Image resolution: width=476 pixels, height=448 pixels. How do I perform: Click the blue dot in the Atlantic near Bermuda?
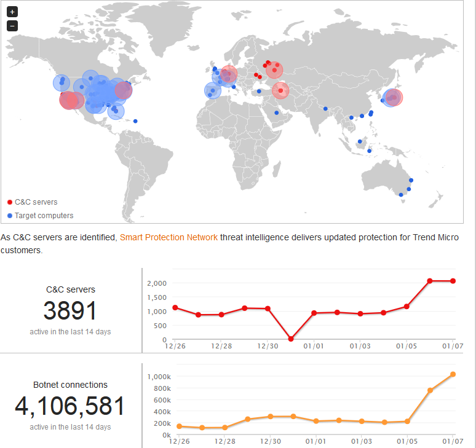click(x=135, y=121)
